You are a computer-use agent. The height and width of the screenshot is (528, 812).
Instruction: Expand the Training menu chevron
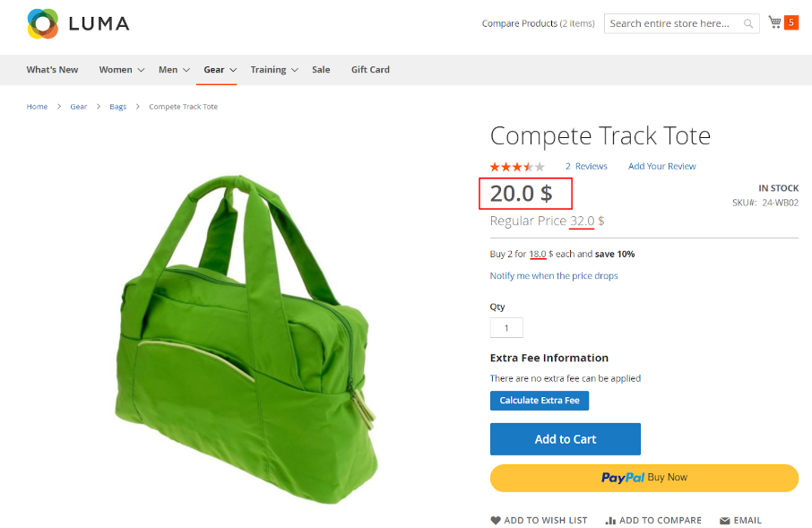[x=295, y=70]
